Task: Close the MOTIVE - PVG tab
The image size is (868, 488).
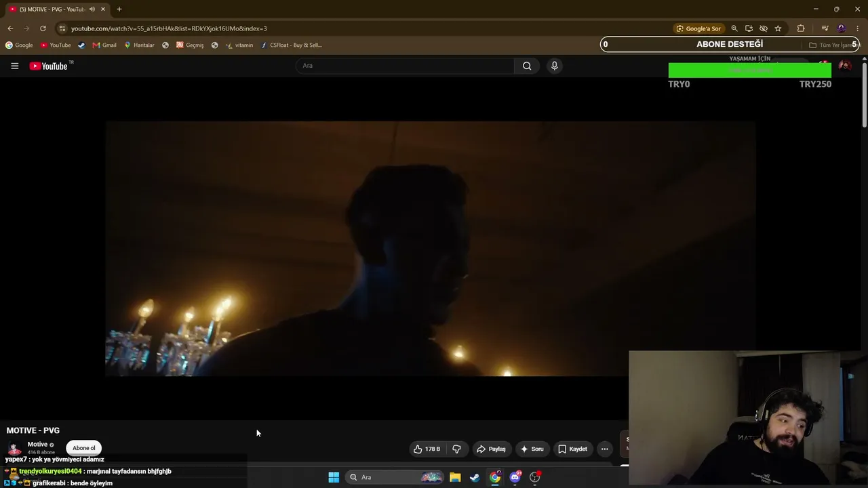Action: 103,9
